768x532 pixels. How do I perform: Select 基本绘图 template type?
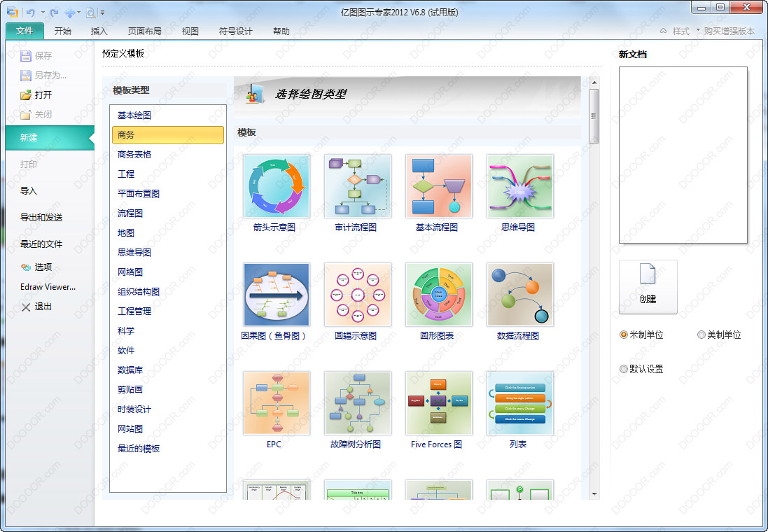point(134,115)
